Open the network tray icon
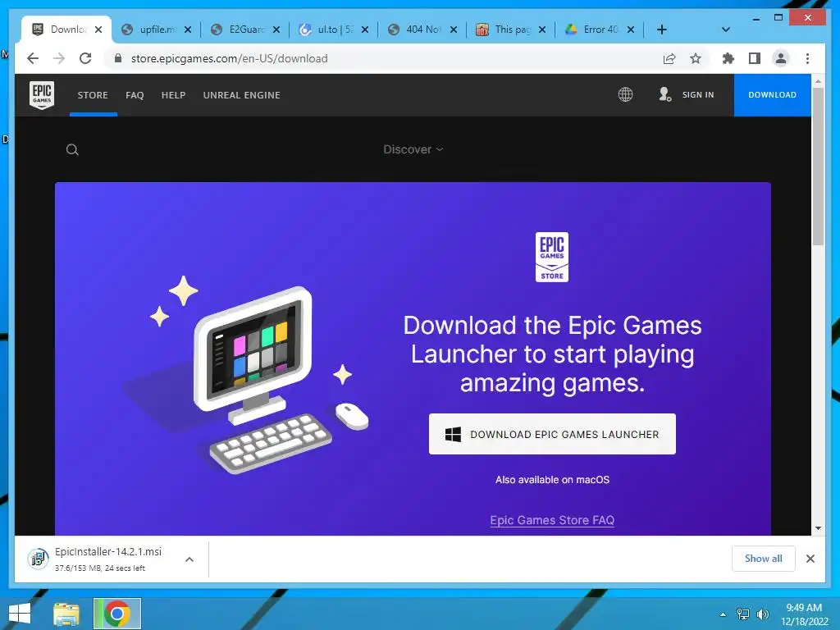This screenshot has width=840, height=630. coord(743,614)
